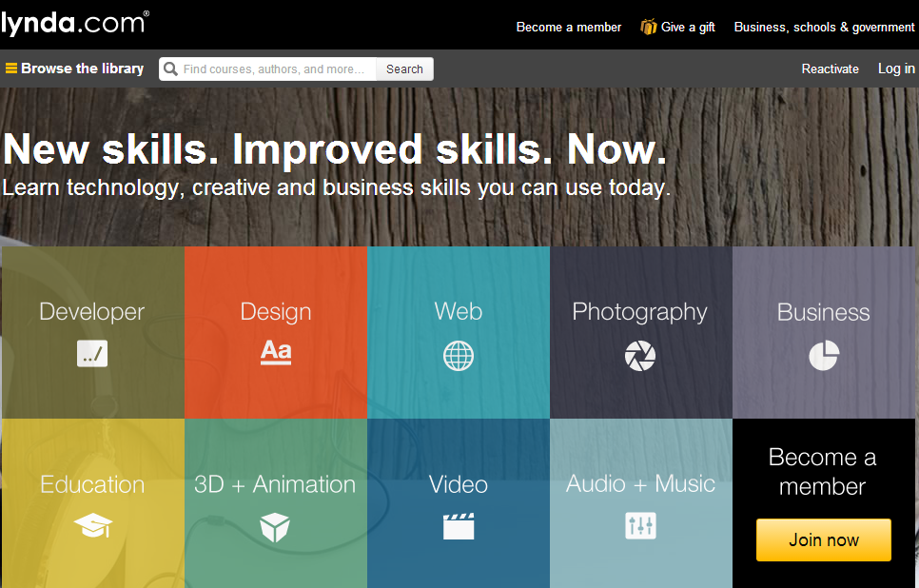The height and width of the screenshot is (588, 919).
Task: Click the Business pie chart icon
Action: point(823,355)
